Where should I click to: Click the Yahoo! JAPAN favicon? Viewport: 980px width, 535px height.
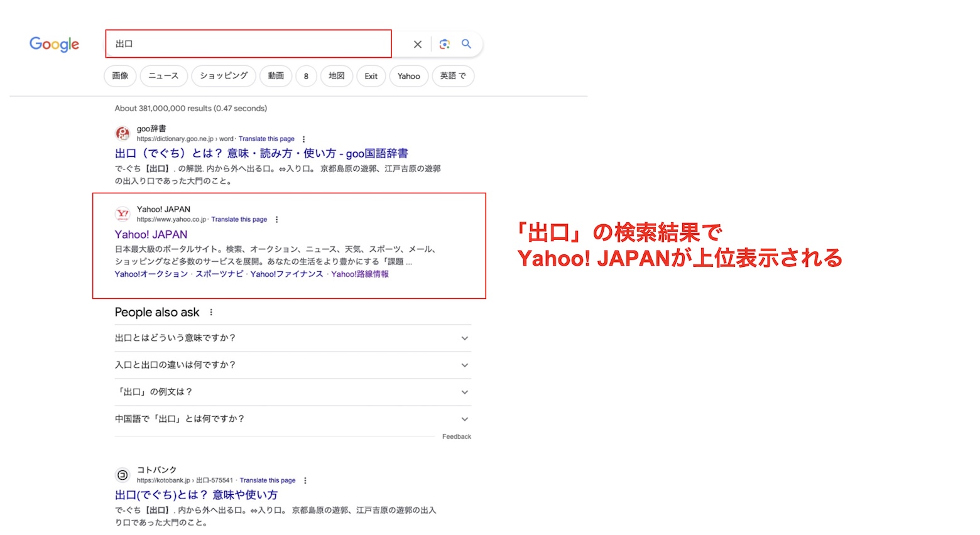[122, 214]
